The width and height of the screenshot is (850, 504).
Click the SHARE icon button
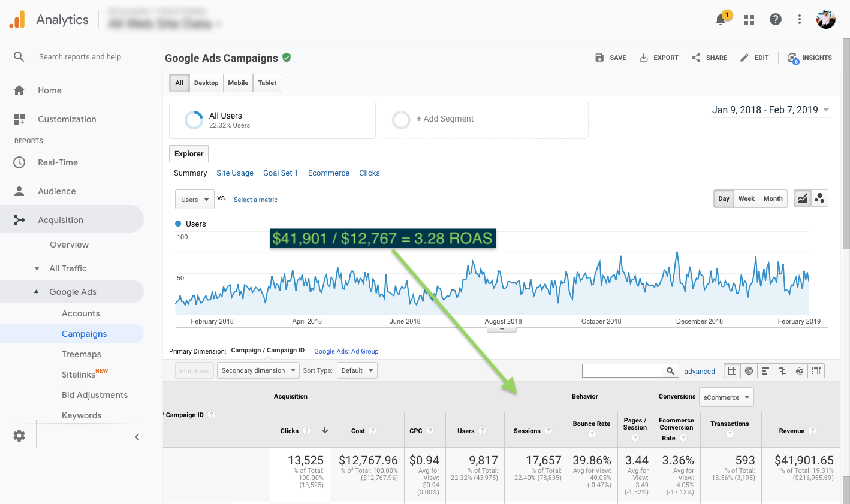[709, 58]
